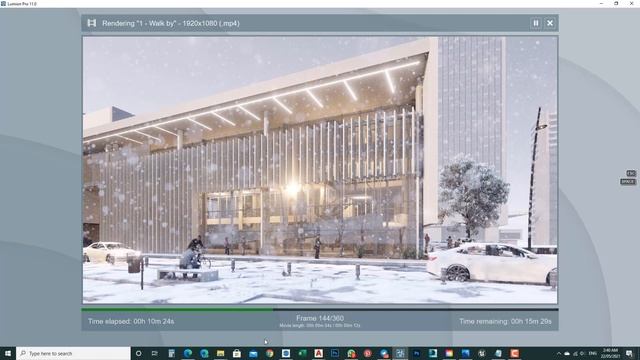The width and height of the screenshot is (640, 360).
Task: Switch to the active Lumion taskbar icon
Action: [x=400, y=353]
